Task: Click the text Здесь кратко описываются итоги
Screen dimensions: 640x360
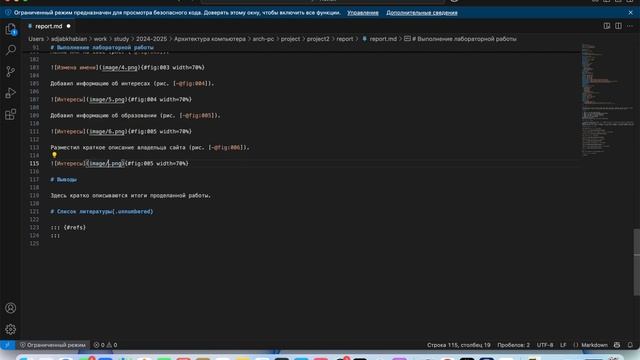Action: 131,196
